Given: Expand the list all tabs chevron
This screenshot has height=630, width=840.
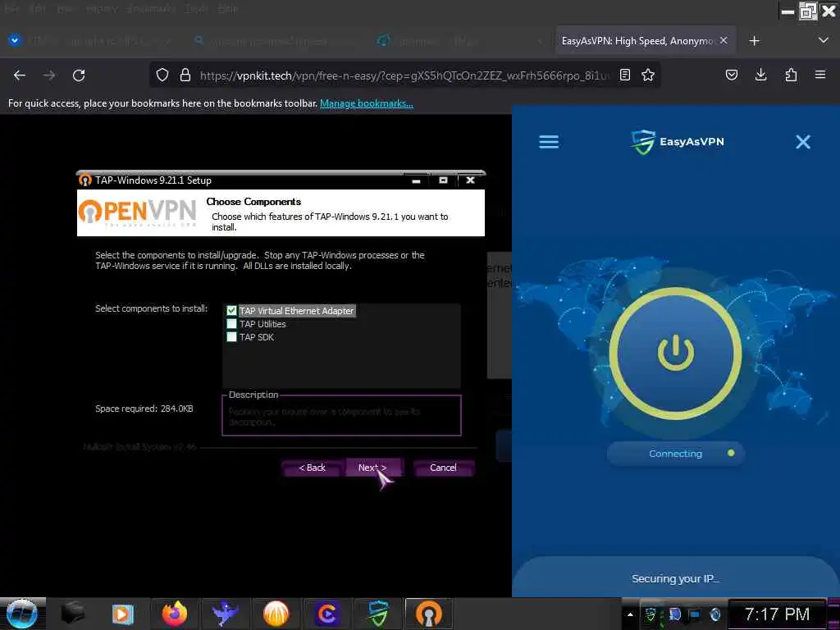Looking at the screenshot, I should 824,41.
